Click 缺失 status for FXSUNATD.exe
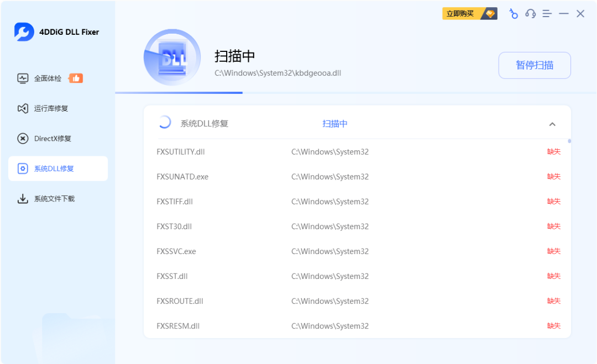 pos(554,177)
